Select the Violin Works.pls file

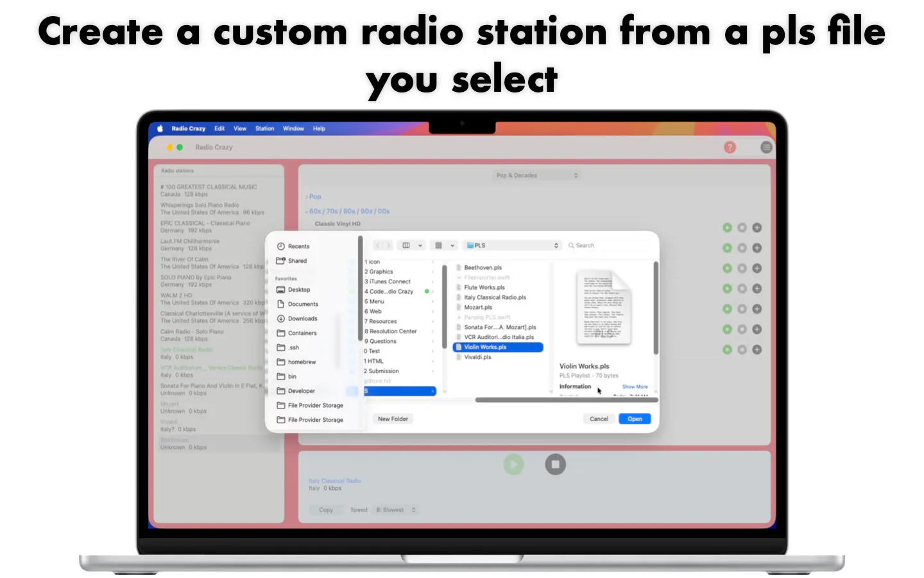[x=498, y=347]
